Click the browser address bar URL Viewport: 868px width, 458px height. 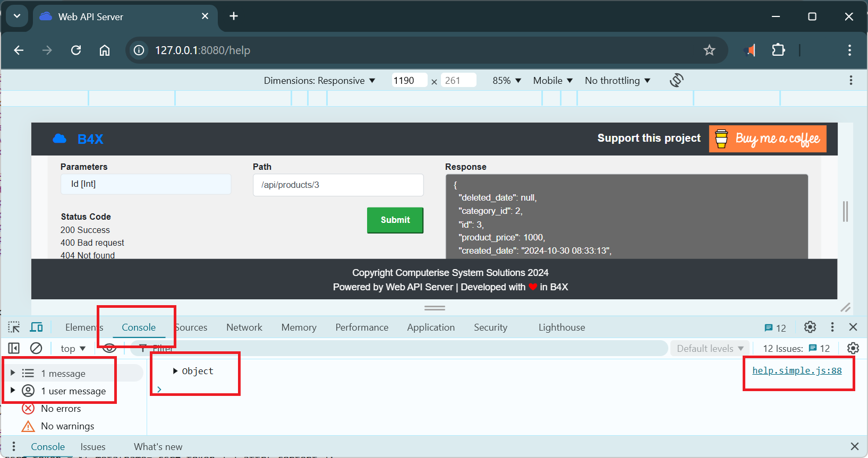tap(202, 50)
